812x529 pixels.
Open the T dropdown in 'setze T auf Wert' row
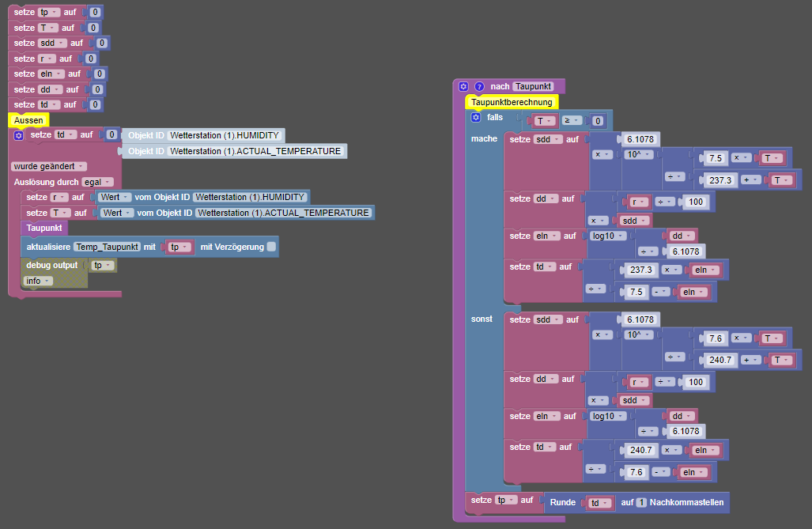59,213
